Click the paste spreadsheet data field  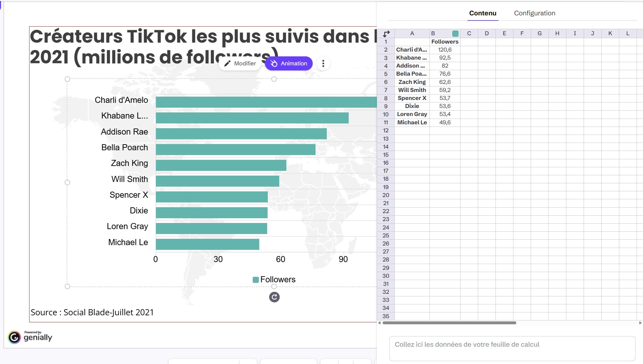click(512, 349)
